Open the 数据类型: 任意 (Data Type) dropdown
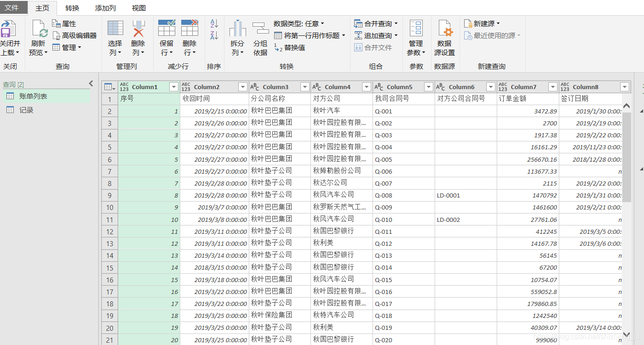This screenshot has width=644, height=345. 299,23
